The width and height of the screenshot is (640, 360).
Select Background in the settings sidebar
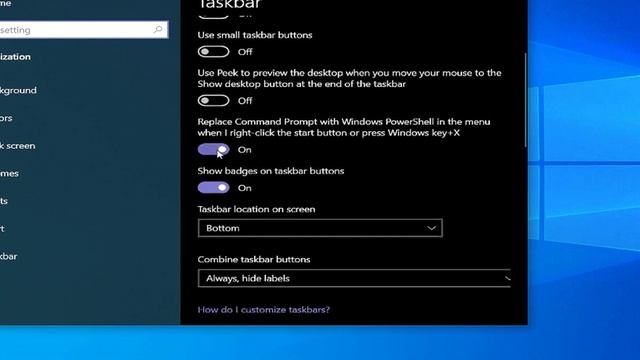18,90
